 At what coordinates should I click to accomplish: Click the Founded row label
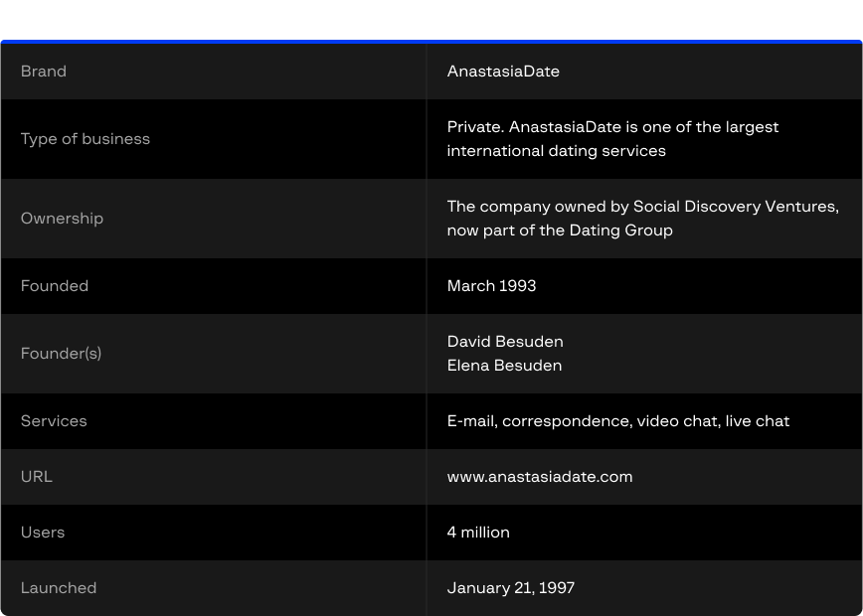55,286
